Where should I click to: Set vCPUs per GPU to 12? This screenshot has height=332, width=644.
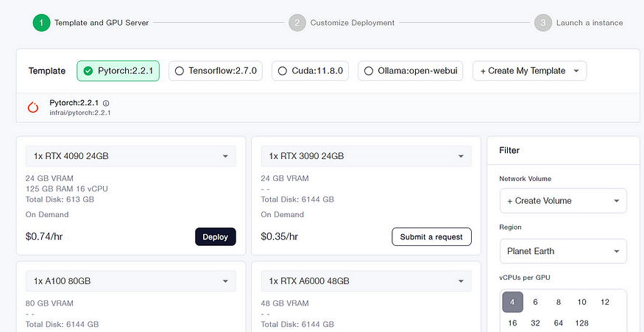tap(604, 302)
